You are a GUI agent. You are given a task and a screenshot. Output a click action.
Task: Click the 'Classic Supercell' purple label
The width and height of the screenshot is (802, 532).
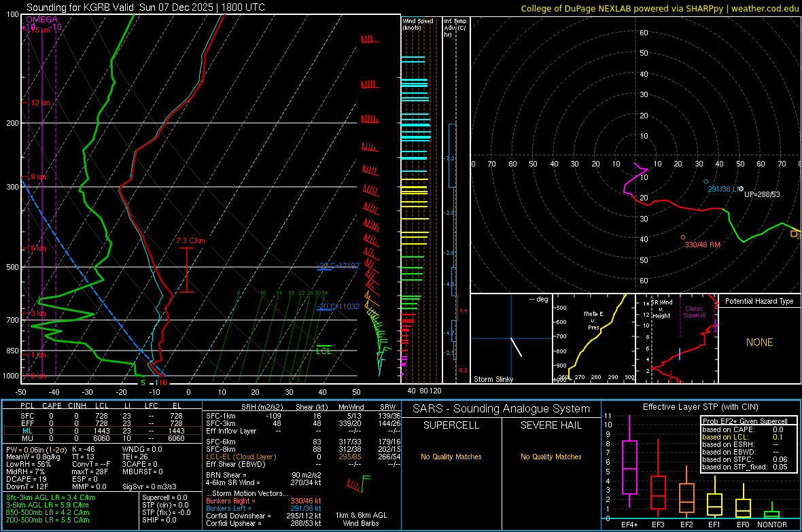[695, 312]
